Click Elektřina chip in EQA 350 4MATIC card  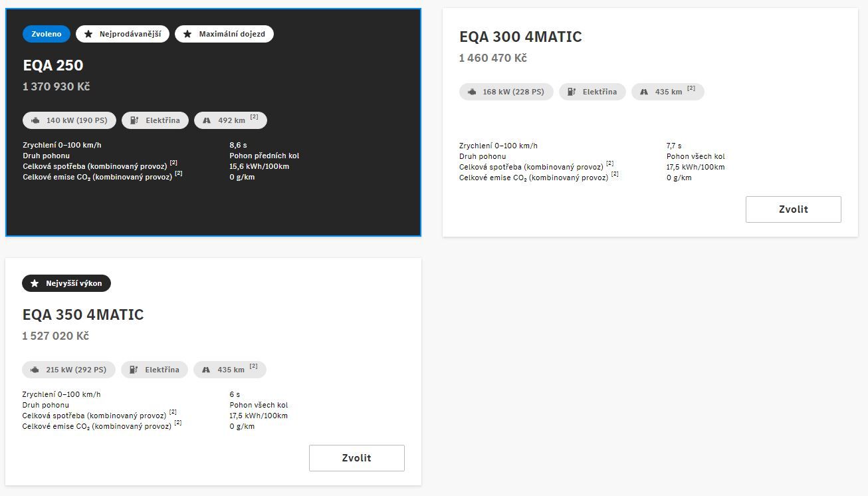(154, 370)
